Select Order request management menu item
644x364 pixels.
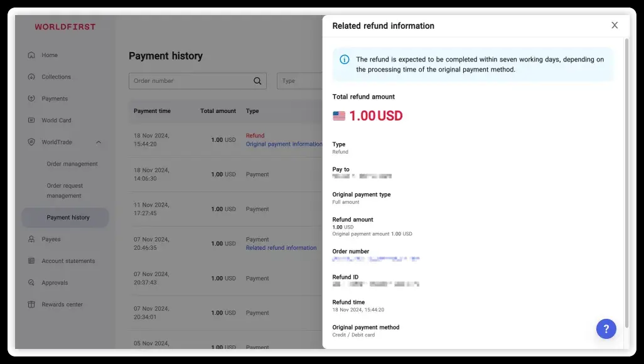coord(65,191)
